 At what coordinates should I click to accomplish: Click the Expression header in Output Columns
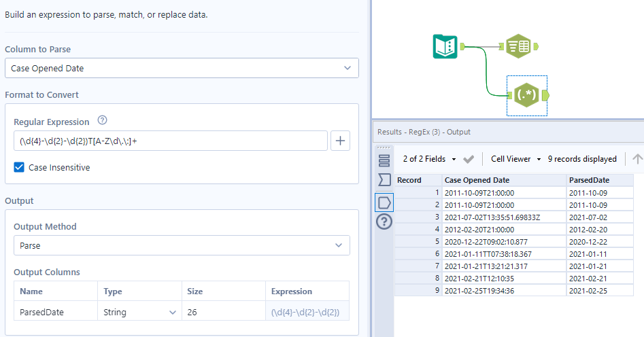click(x=307, y=291)
